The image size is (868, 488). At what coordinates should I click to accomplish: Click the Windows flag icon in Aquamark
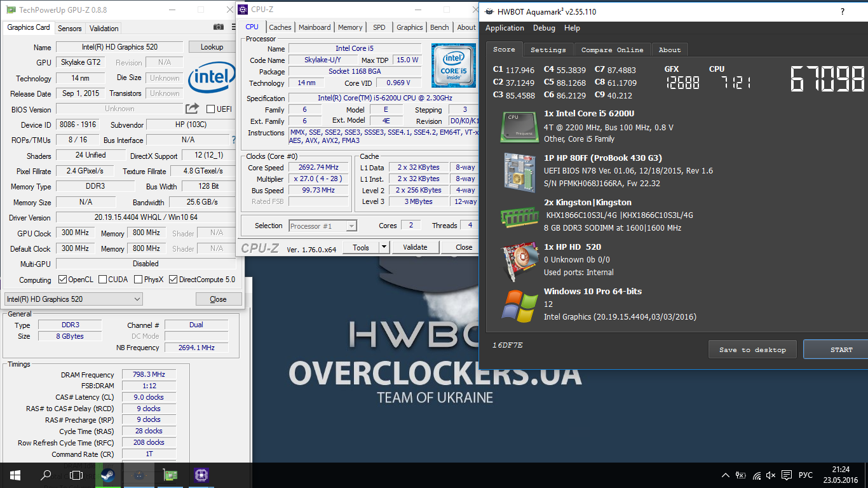[x=520, y=306]
